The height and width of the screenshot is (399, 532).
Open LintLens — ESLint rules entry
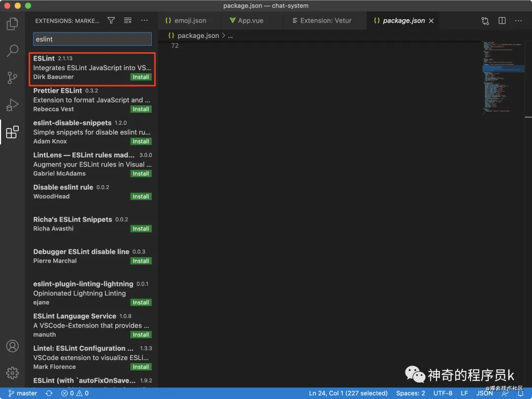[92, 165]
